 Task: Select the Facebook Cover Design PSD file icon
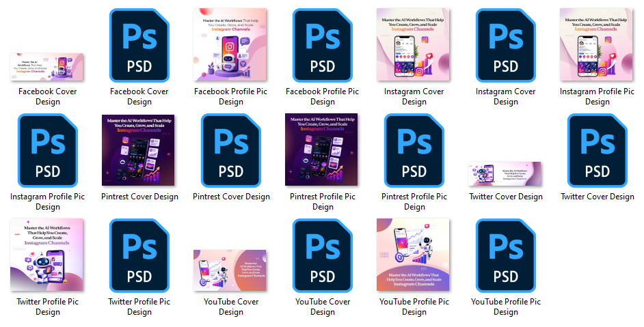139,46
